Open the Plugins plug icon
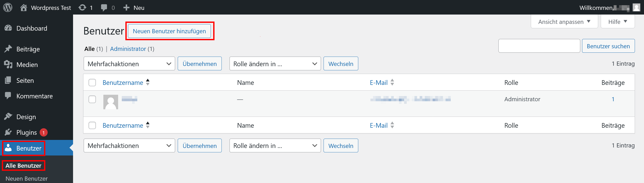Viewport: 644px width, 183px height. (x=8, y=132)
